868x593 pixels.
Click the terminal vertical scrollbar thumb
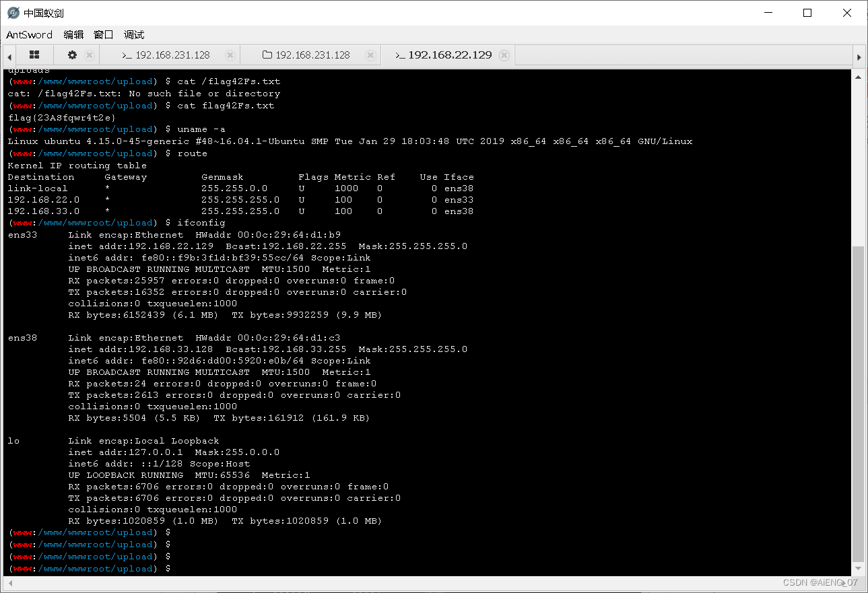pos(858,404)
